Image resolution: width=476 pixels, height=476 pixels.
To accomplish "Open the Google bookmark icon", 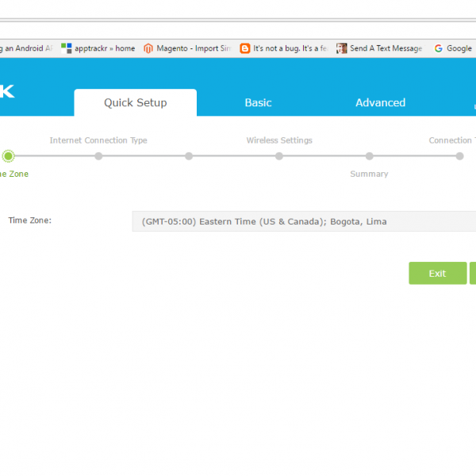I will [438, 48].
